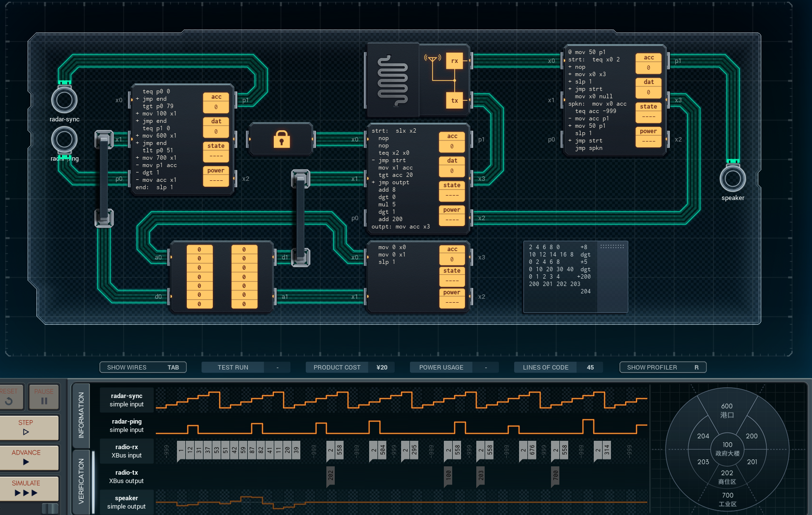Open the Information tab
Viewport: 812px width, 515px height.
tap(81, 415)
